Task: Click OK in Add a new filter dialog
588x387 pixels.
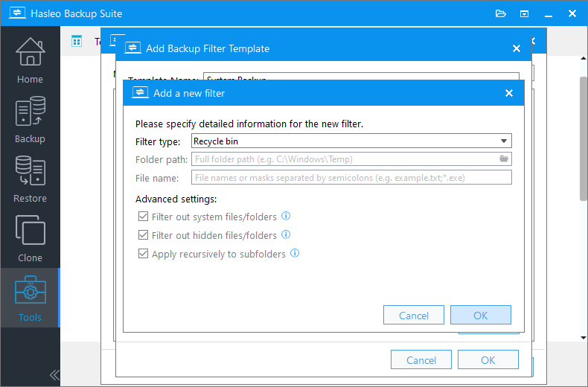Action: point(480,315)
